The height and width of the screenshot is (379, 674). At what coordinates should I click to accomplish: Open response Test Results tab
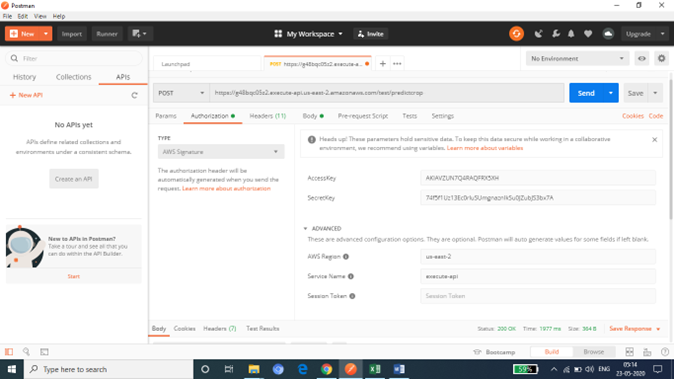(x=263, y=329)
